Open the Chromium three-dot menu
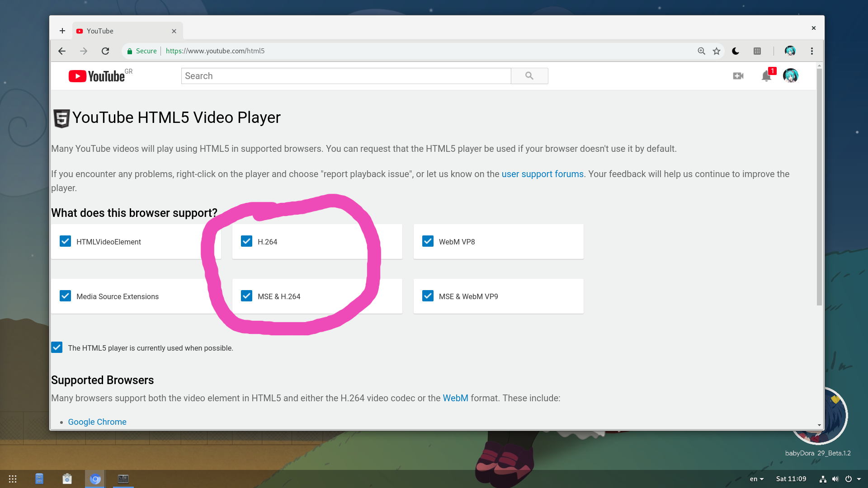 point(811,51)
